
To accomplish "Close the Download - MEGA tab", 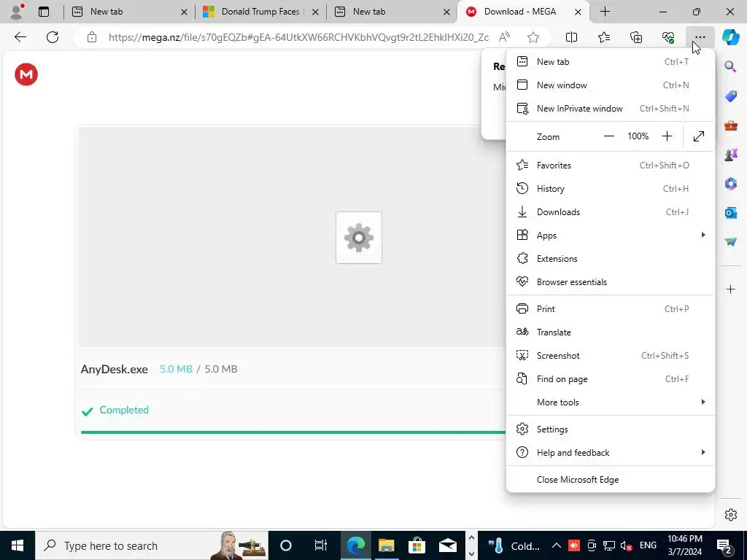I will pos(578,12).
